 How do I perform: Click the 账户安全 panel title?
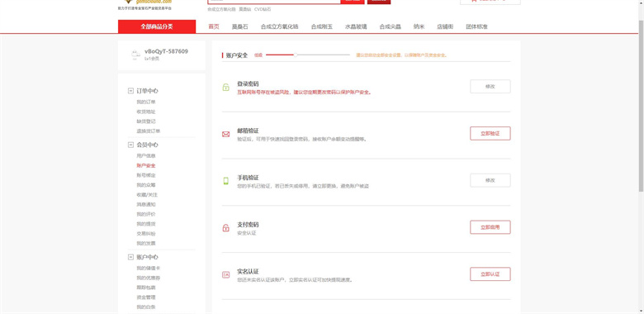(x=237, y=55)
